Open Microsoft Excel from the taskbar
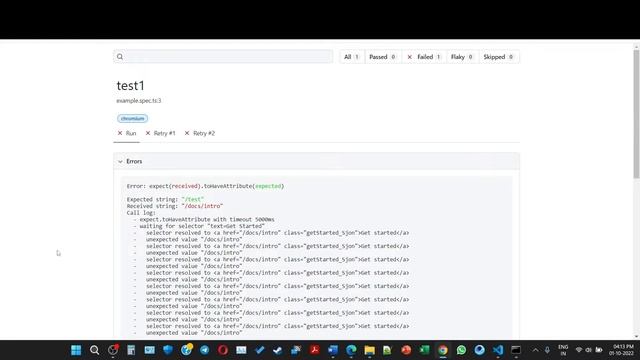Screen dimensions: 640x360 pyautogui.click(x=424, y=350)
